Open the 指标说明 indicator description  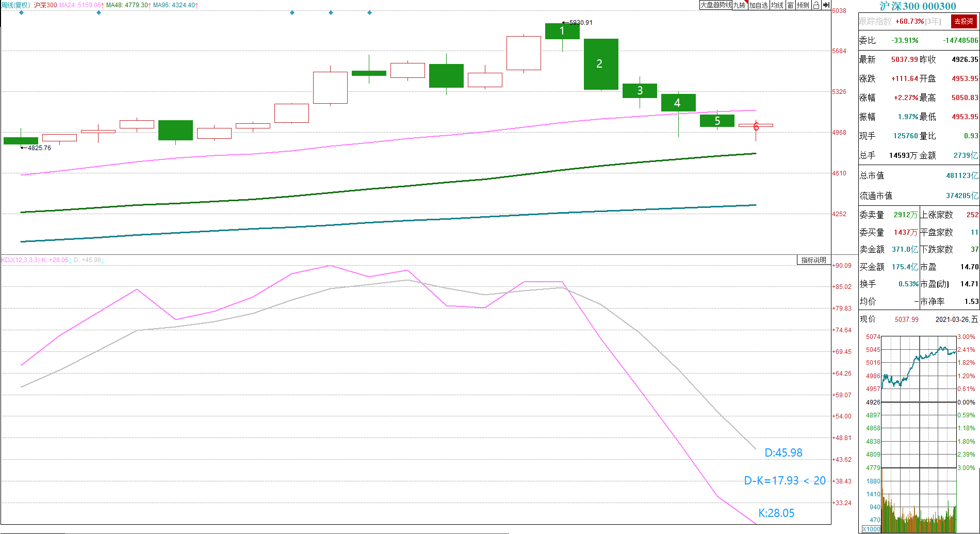pyautogui.click(x=814, y=260)
